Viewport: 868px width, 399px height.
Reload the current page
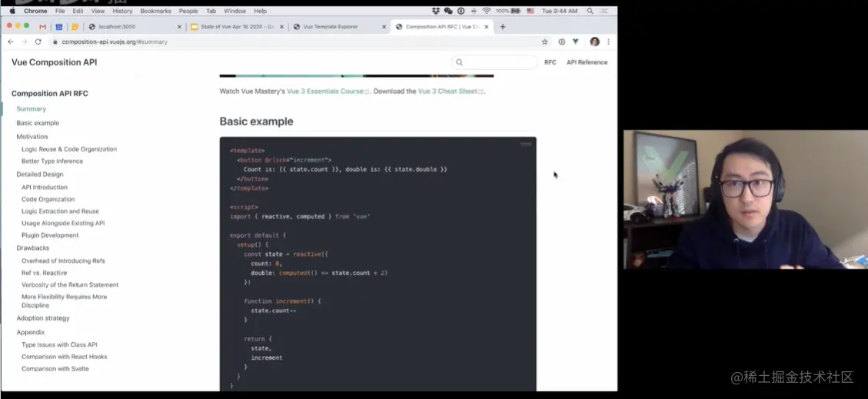pos(38,42)
